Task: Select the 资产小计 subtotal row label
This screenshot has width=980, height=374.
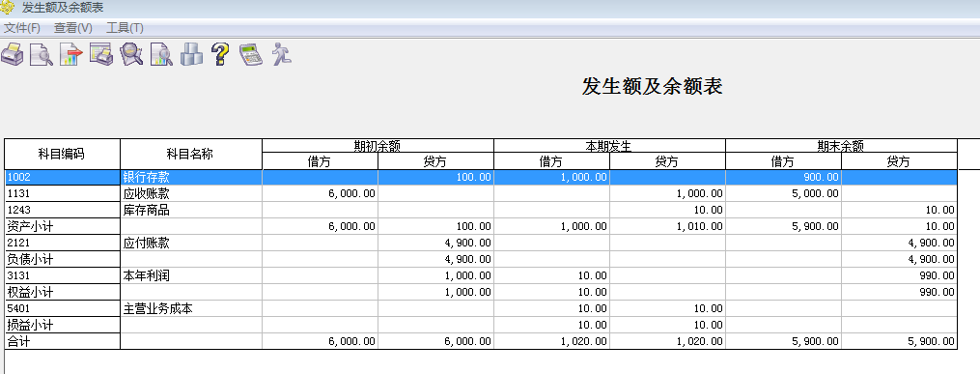Action: tap(62, 226)
